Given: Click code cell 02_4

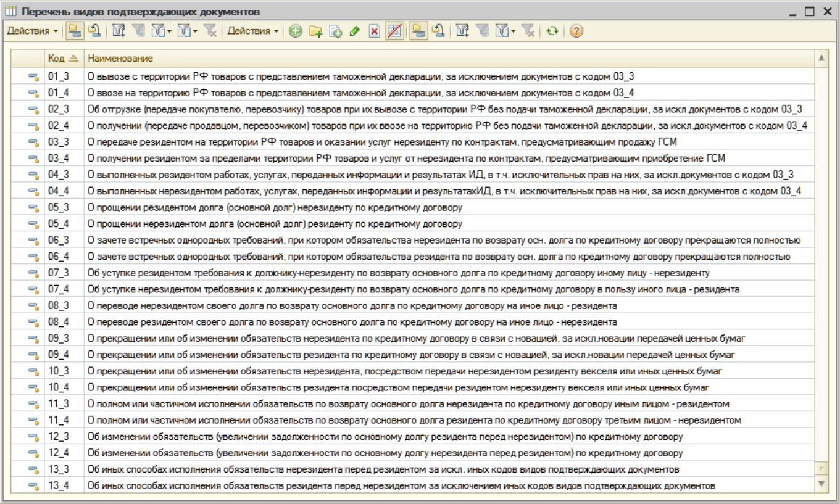Looking at the screenshot, I should (x=64, y=125).
